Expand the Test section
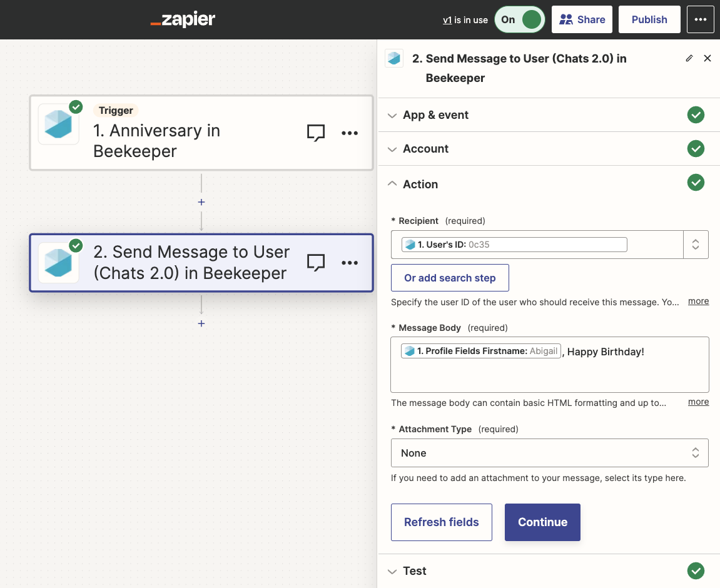 [x=392, y=572]
